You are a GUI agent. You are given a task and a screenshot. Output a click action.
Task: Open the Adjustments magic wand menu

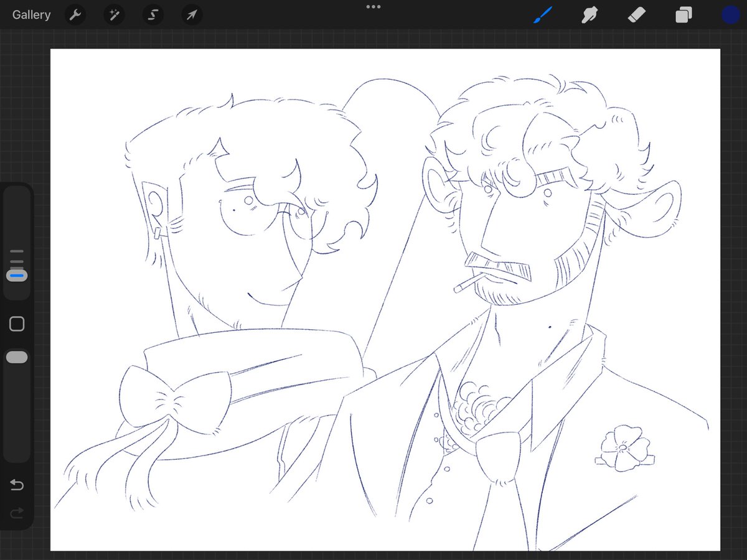tap(114, 15)
